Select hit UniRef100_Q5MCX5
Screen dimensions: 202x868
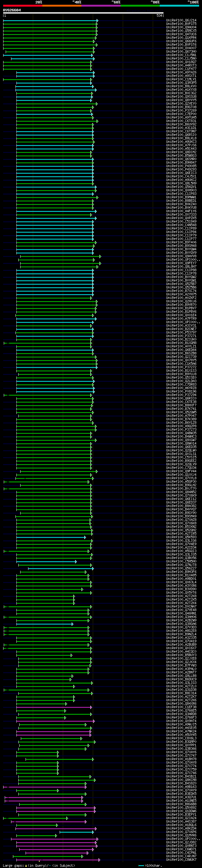181,31
